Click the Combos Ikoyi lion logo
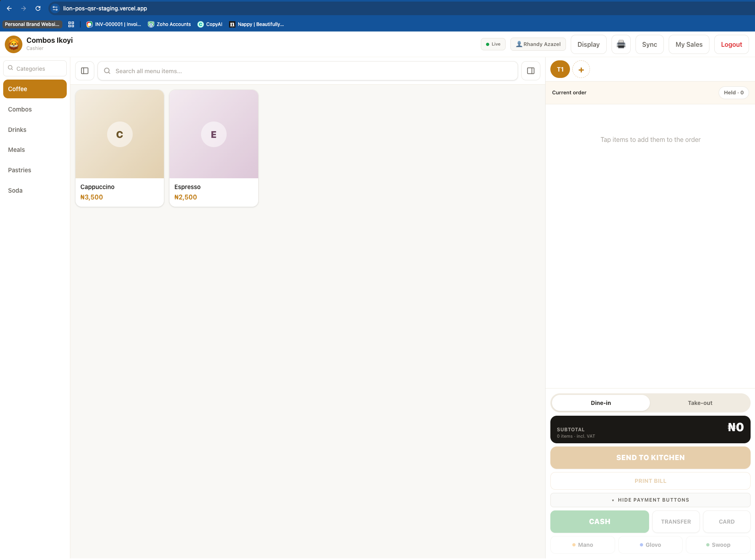Image resolution: width=755 pixels, height=560 pixels. 14,44
